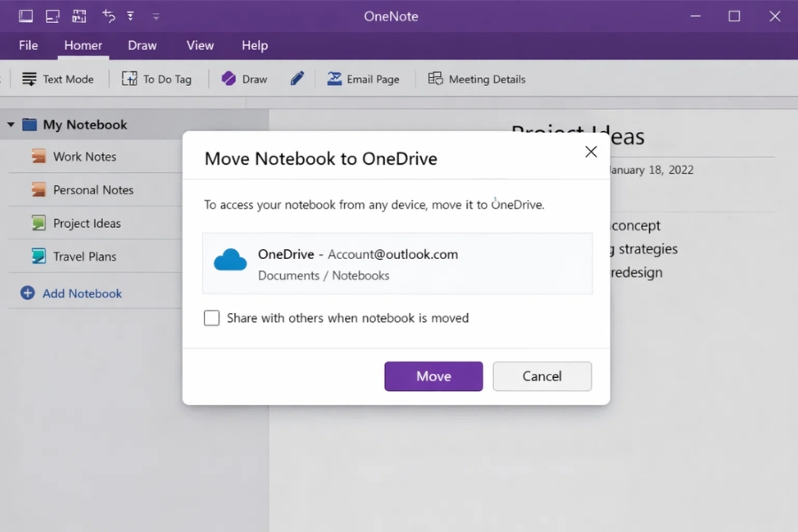Click the To Do Tag icon
Screen dimensions: 798x532
click(x=129, y=79)
